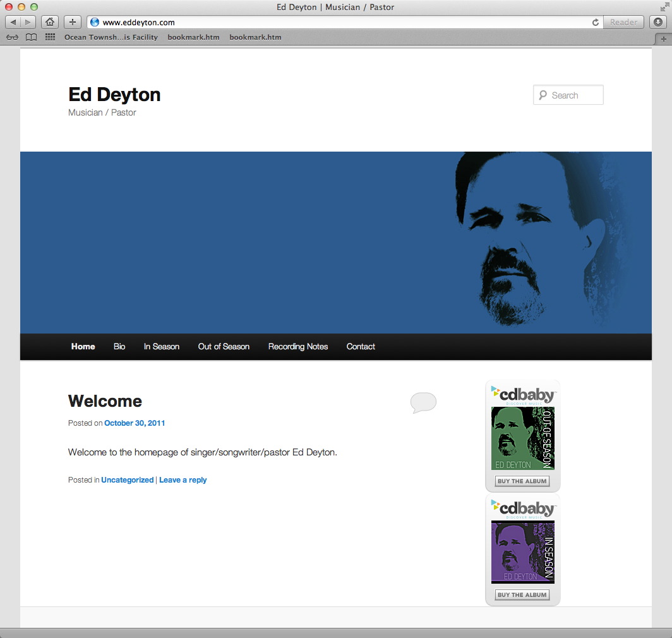
Task: Click the blue header portrait banner
Action: pyautogui.click(x=336, y=243)
